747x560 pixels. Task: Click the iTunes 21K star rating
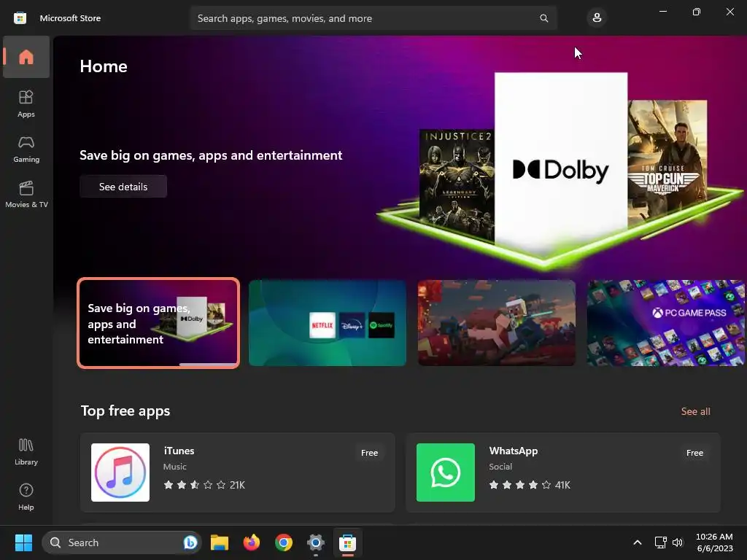[204, 485]
